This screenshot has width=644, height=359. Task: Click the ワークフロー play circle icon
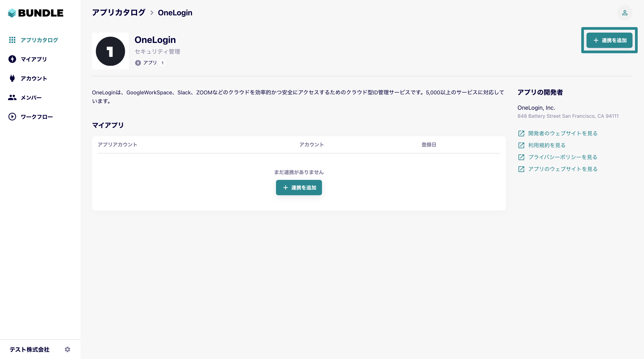(12, 117)
